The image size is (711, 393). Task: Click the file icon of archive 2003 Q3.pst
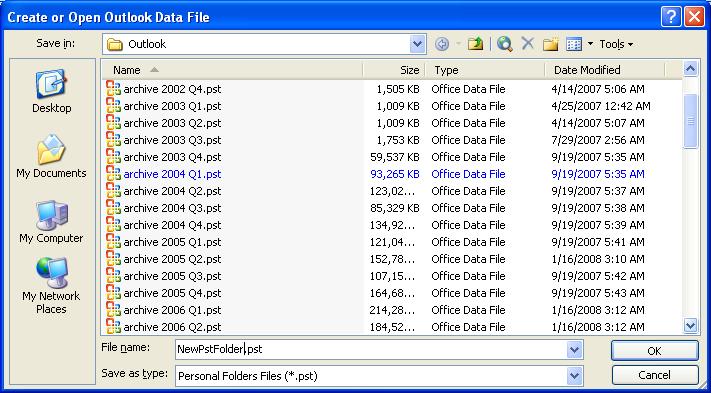113,139
